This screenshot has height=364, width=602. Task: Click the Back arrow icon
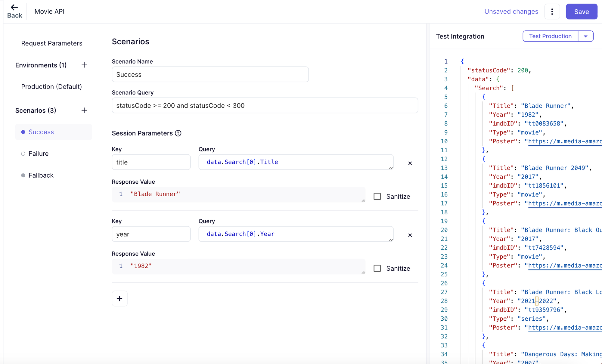14,7
